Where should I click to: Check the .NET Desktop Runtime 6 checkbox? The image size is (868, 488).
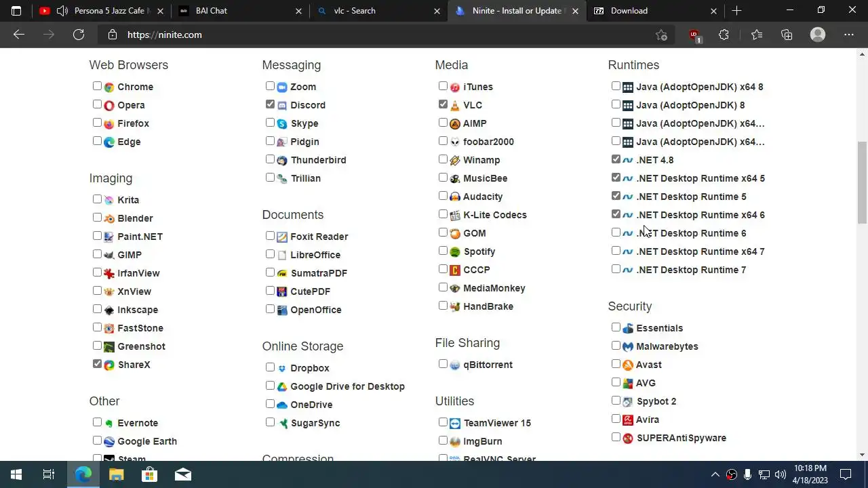pyautogui.click(x=616, y=232)
